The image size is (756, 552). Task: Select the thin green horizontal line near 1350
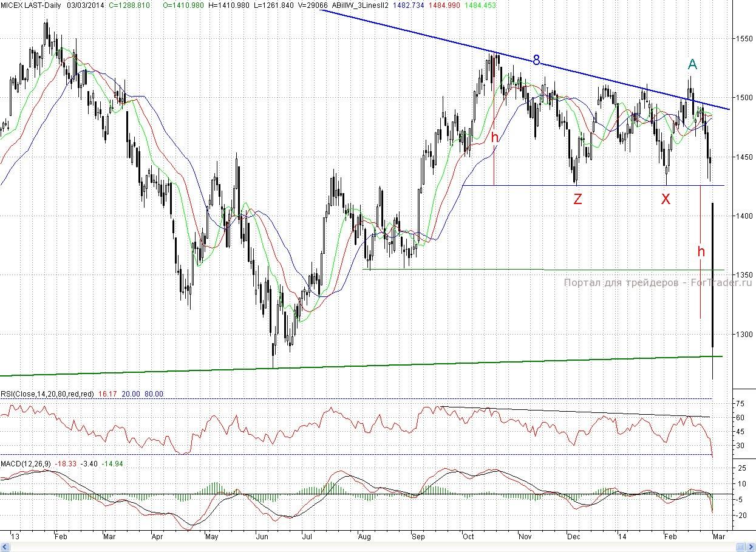point(543,270)
